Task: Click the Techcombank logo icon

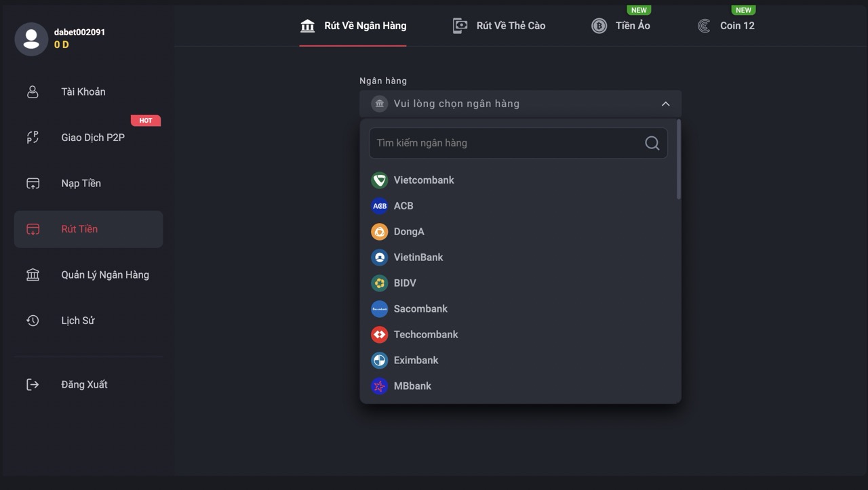Action: coord(379,335)
